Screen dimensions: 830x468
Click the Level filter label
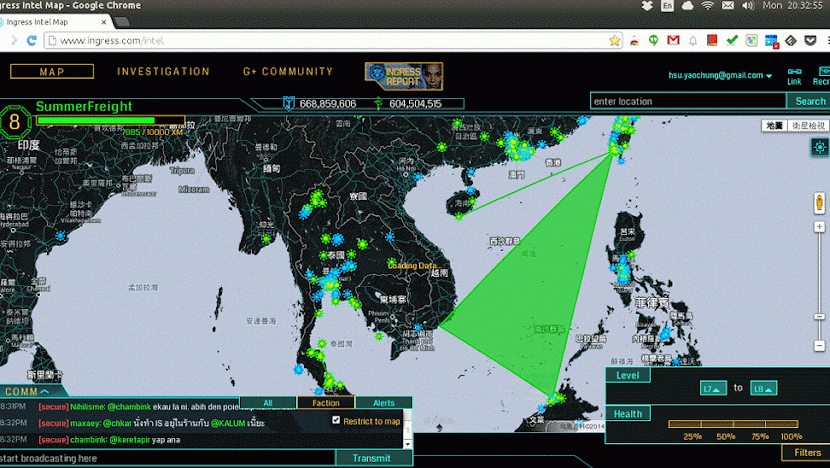click(627, 375)
